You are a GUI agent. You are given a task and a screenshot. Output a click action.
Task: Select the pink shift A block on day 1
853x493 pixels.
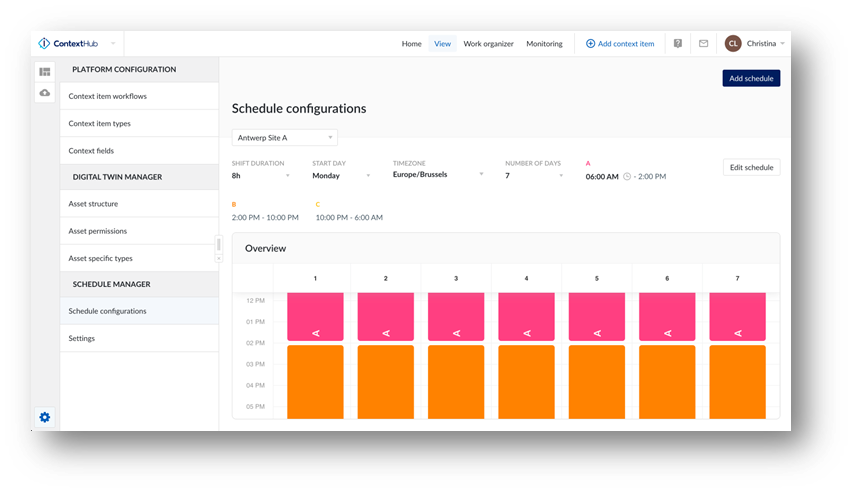pos(315,316)
